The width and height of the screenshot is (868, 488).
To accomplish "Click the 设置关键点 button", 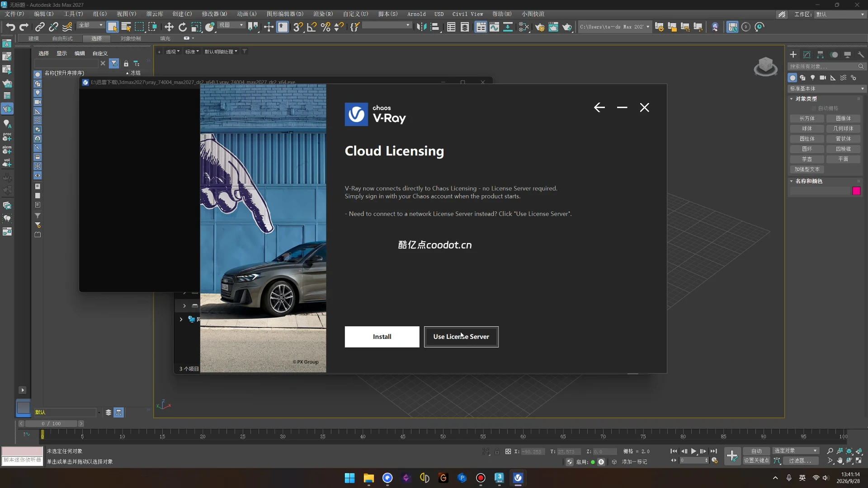I will (756, 460).
